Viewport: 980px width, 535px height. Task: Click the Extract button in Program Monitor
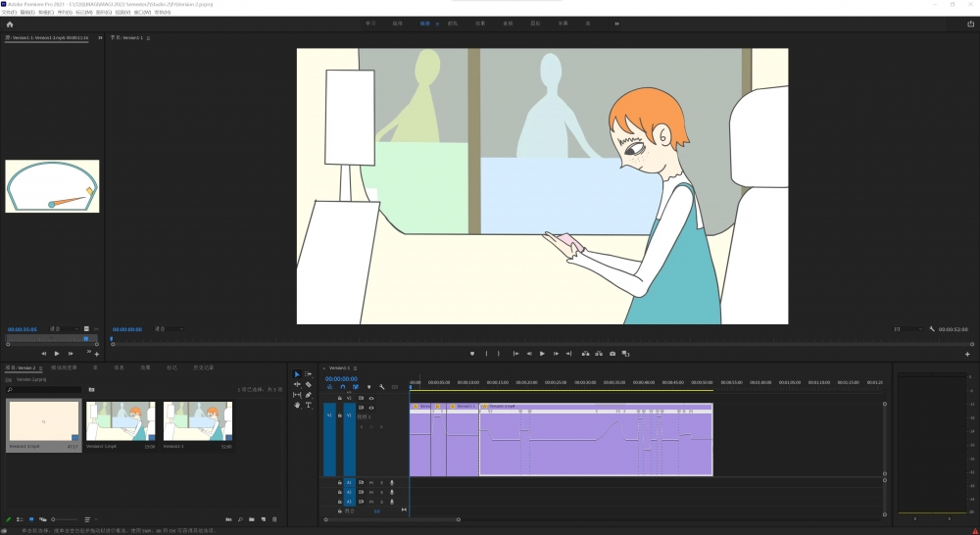pos(599,354)
